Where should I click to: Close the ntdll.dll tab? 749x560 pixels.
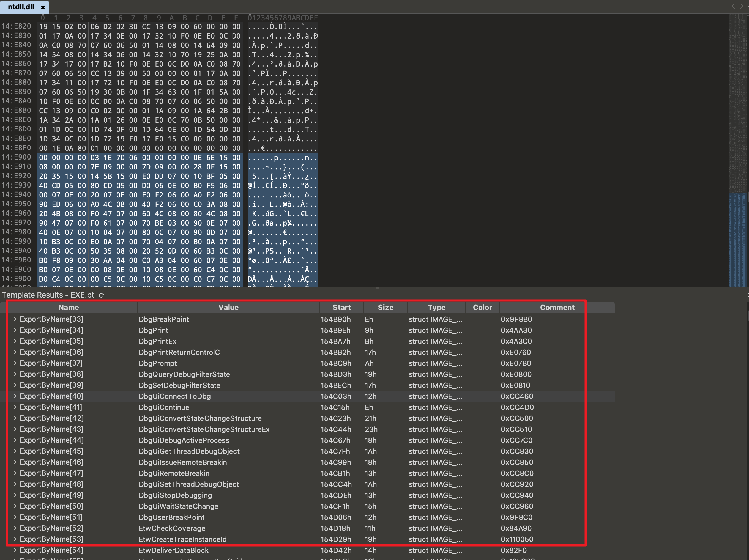[x=43, y=7]
